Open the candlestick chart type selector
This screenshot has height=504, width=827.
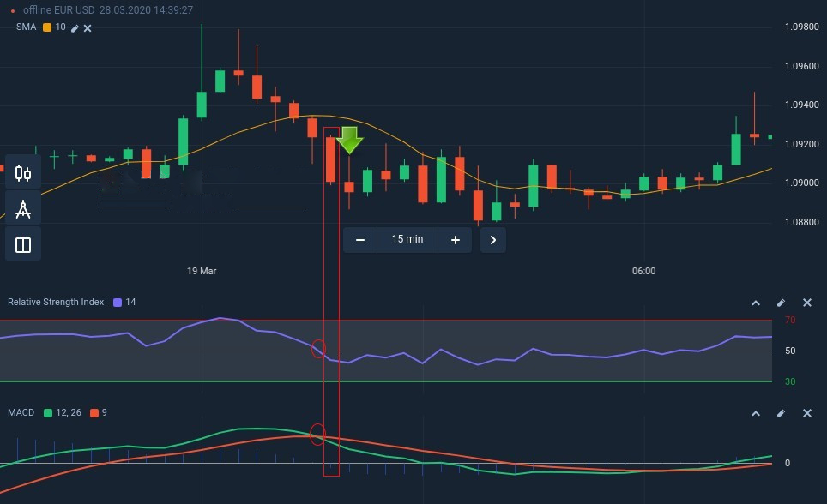23,174
